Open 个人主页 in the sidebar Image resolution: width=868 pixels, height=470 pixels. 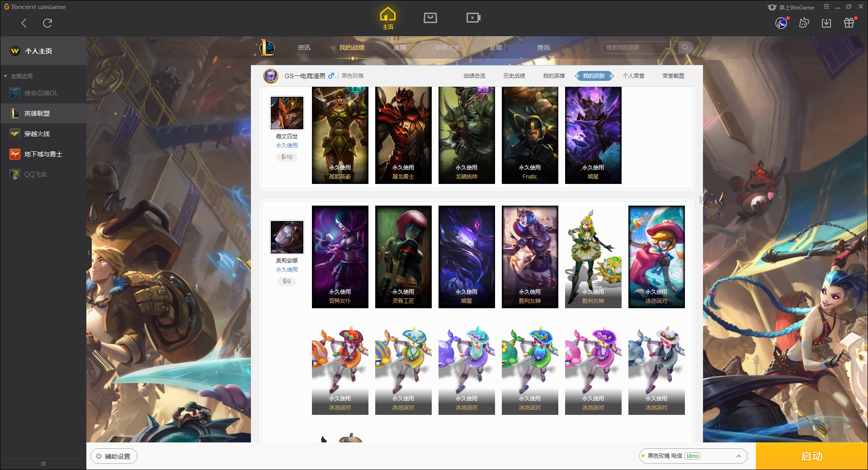(x=43, y=51)
